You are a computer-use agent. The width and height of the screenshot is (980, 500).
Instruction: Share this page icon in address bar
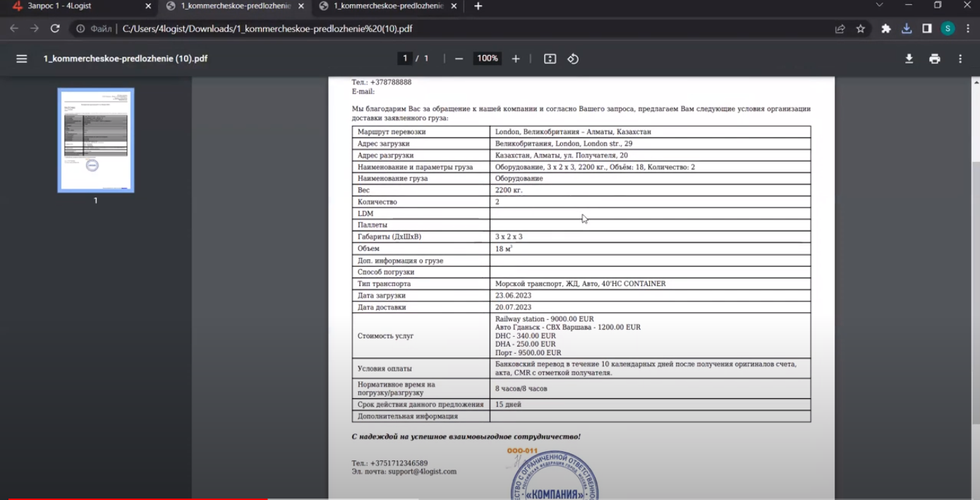(840, 29)
